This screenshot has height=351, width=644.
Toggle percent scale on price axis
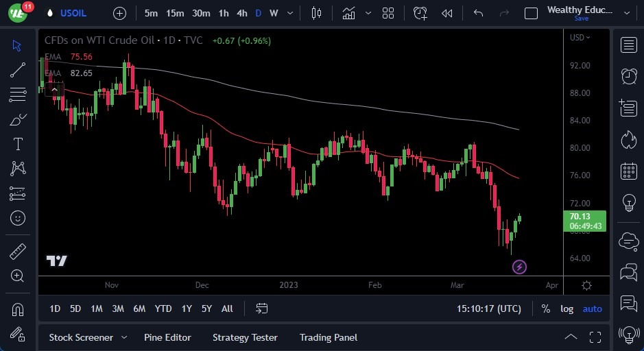[x=545, y=308]
